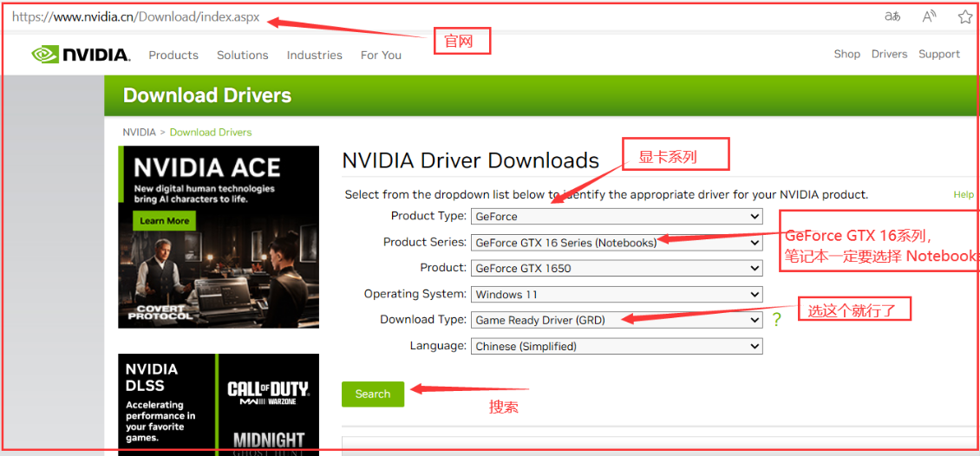
Task: Click the NVIDIA Driver Downloads heading
Action: click(x=471, y=160)
